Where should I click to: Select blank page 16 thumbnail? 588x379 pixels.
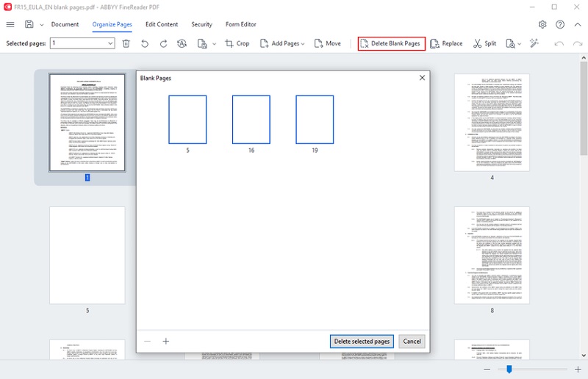[x=251, y=120]
